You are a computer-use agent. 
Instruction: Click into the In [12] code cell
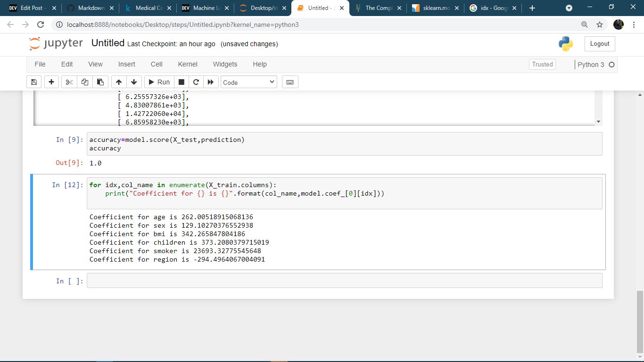[344, 193]
